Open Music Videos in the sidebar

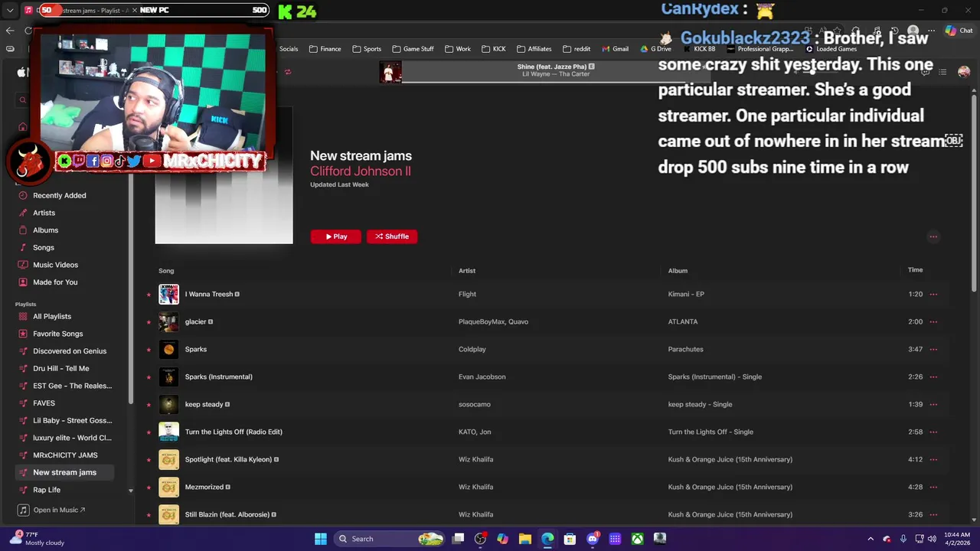(55, 265)
